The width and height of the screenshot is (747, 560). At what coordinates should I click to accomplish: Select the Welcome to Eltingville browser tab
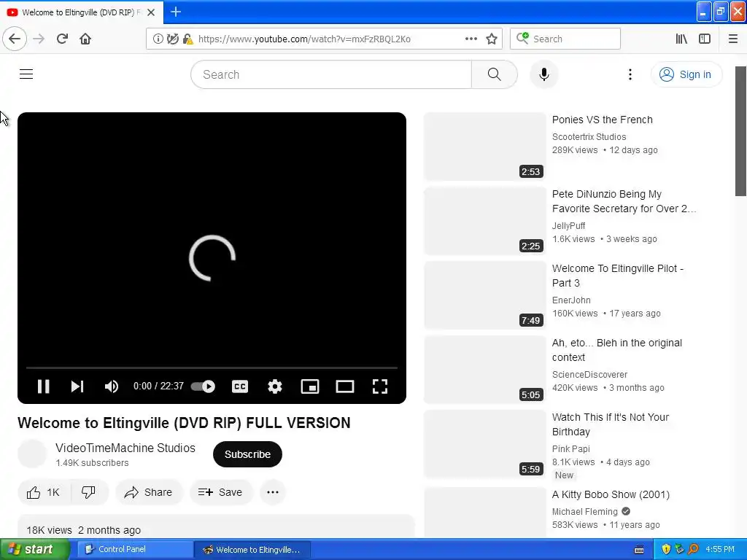click(x=82, y=12)
